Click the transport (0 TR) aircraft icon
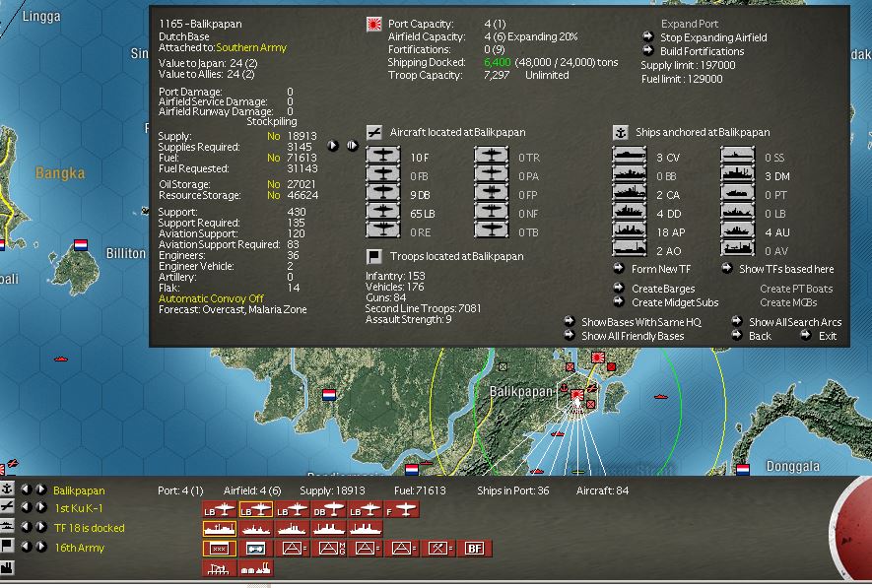The width and height of the screenshot is (872, 588). coord(491,157)
